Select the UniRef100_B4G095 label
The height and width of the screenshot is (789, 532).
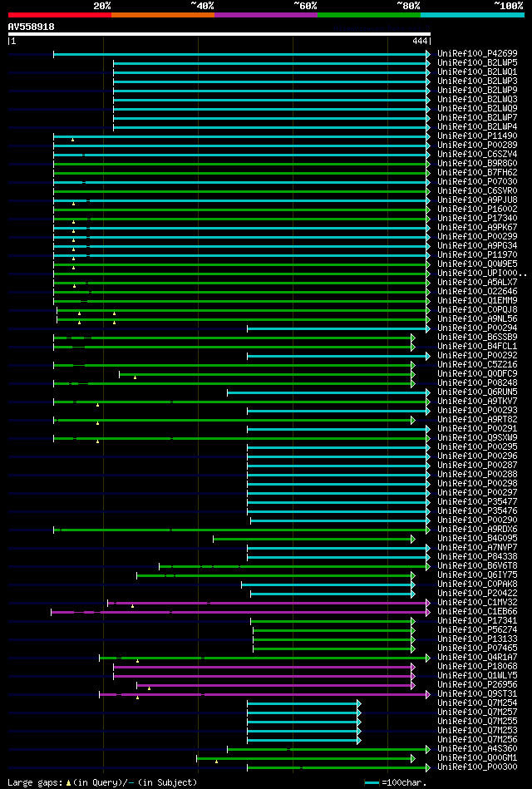coord(478,539)
